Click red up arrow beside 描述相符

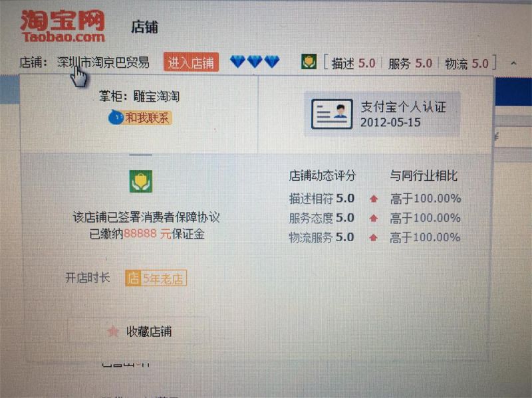pyautogui.click(x=374, y=199)
